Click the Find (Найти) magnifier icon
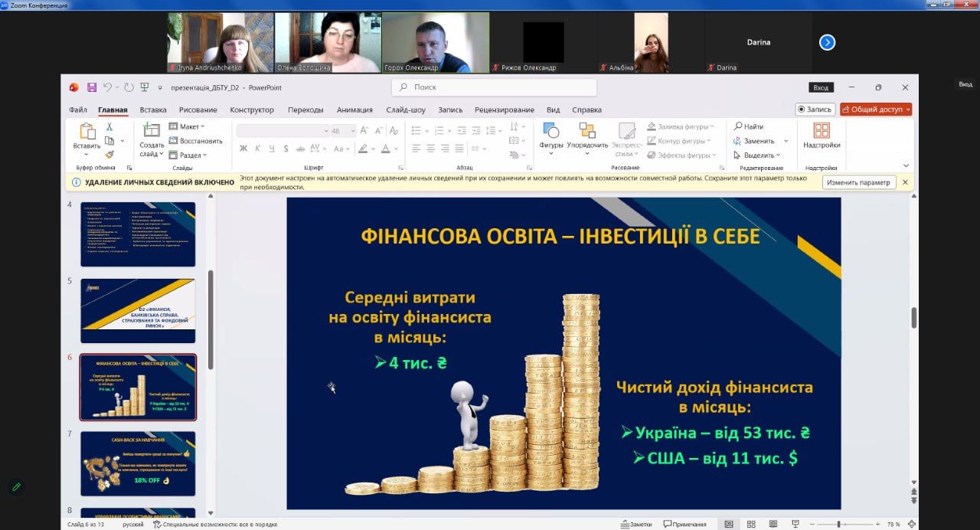980x530 pixels. 738,126
